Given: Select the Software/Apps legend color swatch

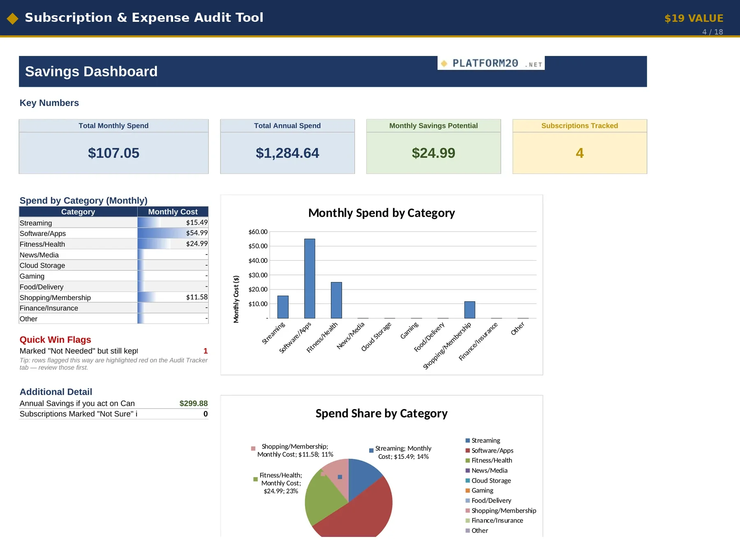Looking at the screenshot, I should [x=467, y=451].
